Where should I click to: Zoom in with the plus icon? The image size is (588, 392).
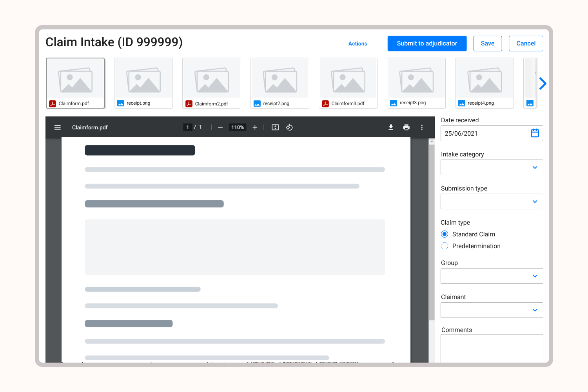pyautogui.click(x=255, y=127)
